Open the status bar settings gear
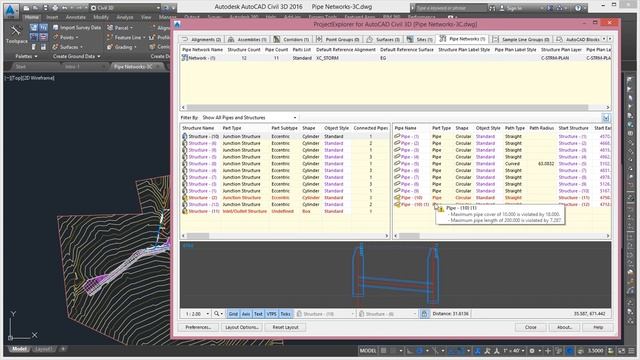 [x=532, y=351]
